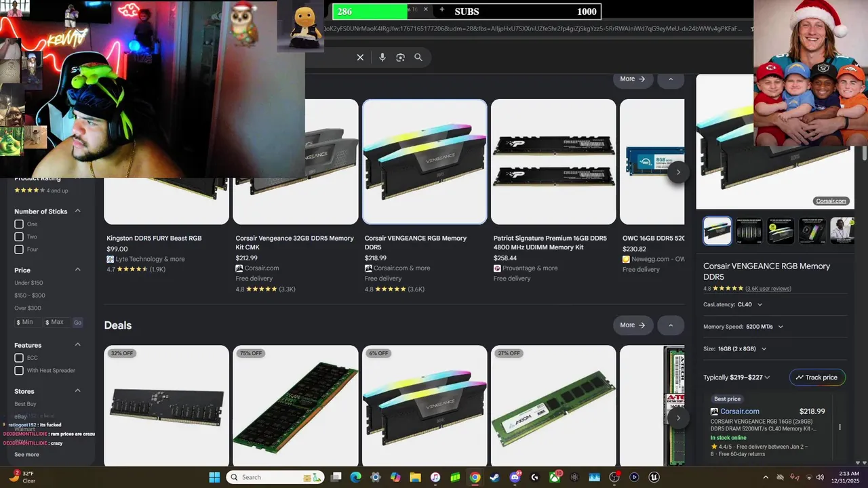Screen dimensions: 868x488
Task: Open Copilot from the taskbar
Action: click(x=395, y=477)
